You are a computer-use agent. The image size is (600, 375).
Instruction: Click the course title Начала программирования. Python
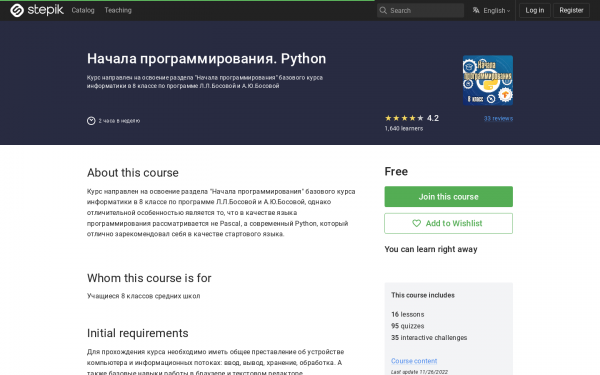207,59
